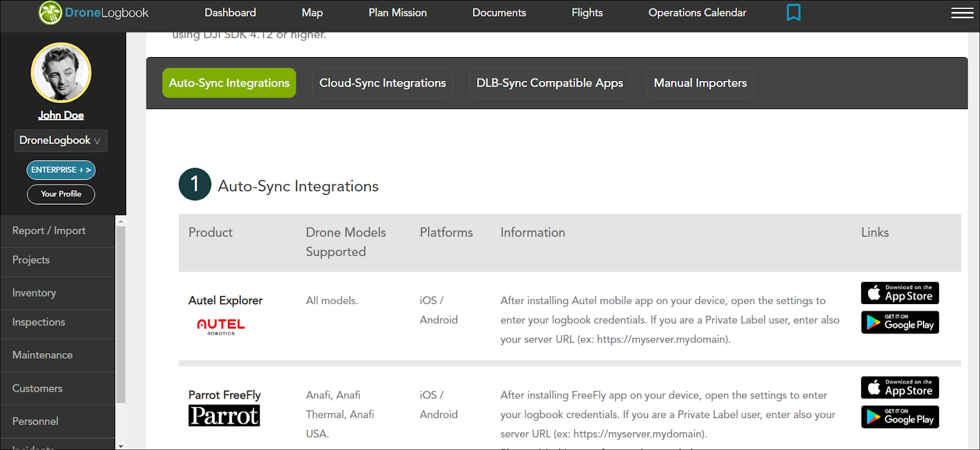
Task: Expand the DroneLogbook account dropdown
Action: click(x=61, y=140)
